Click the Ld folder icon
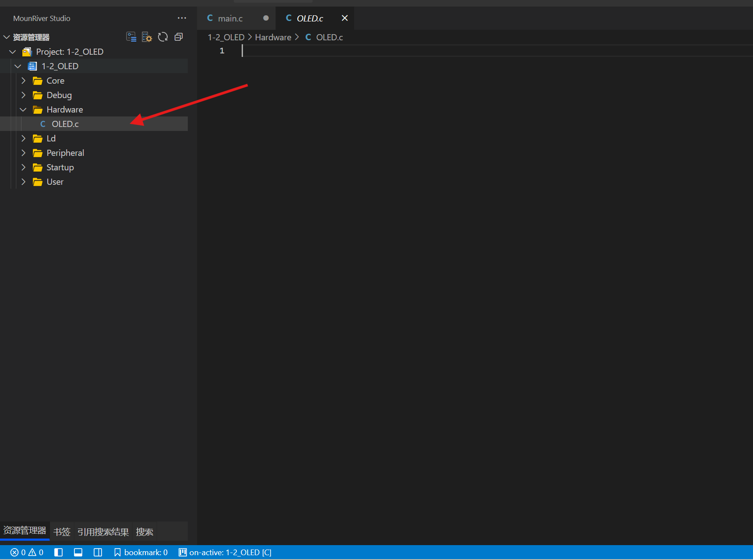The height and width of the screenshot is (560, 753). pyautogui.click(x=38, y=139)
